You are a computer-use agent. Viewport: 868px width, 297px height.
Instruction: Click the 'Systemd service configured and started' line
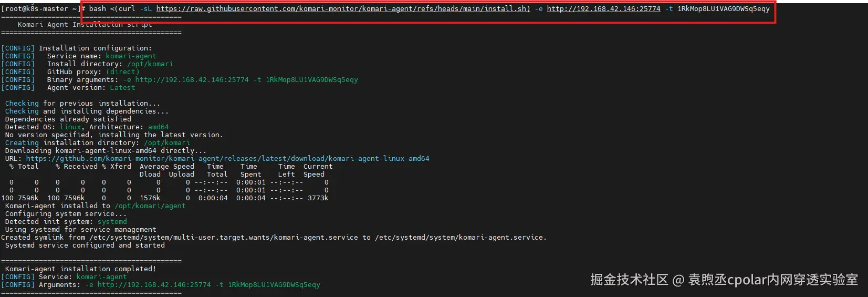pos(85,245)
